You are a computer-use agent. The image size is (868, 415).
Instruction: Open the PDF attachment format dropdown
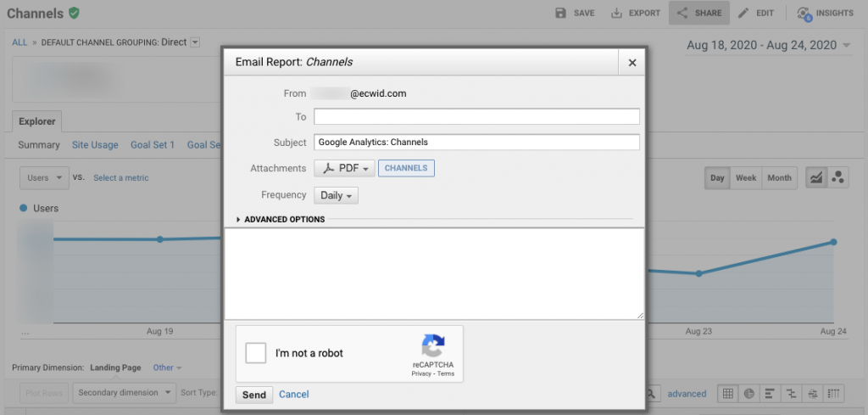pos(344,168)
